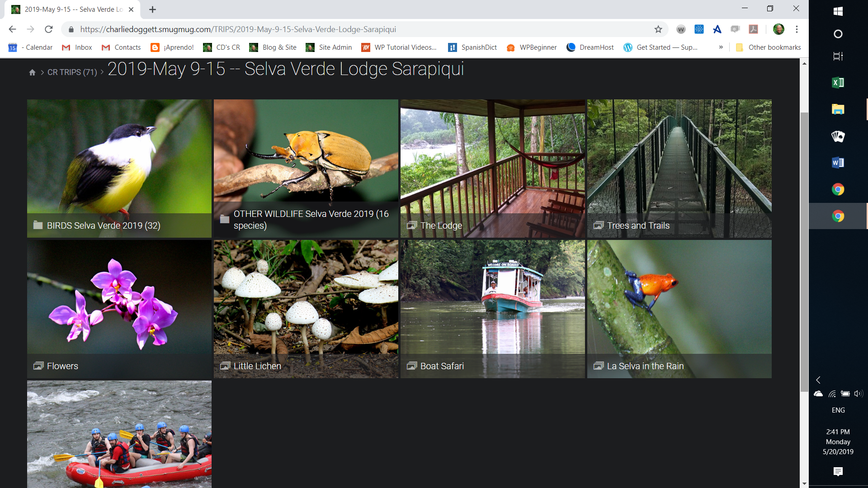The width and height of the screenshot is (868, 488).
Task: Click the scrollbar up arrow
Action: tap(804, 63)
